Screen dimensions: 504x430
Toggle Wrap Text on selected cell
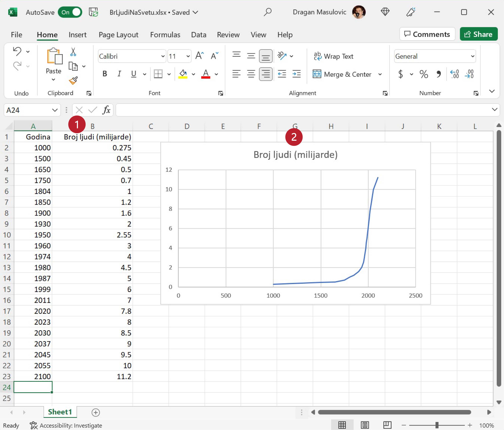333,56
